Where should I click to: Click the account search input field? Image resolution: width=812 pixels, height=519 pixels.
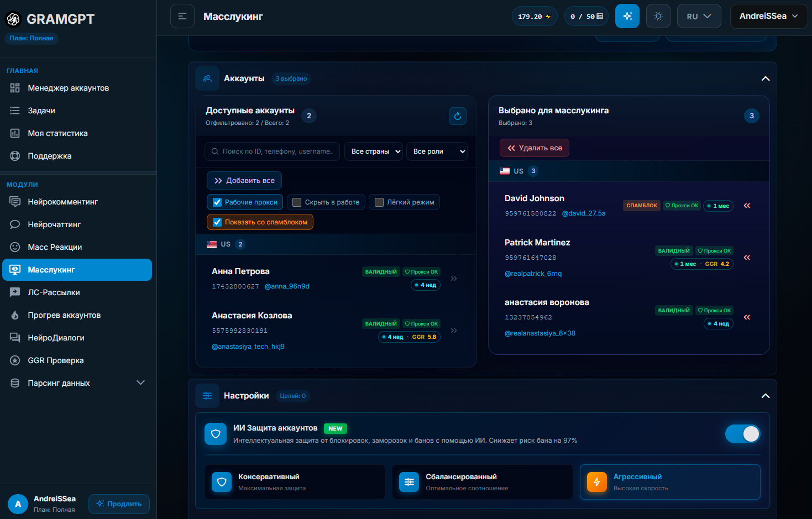(x=272, y=151)
